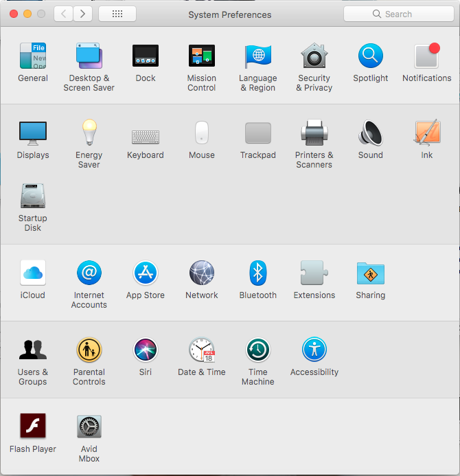Click the forward navigation arrow
460x476 pixels.
click(x=83, y=14)
